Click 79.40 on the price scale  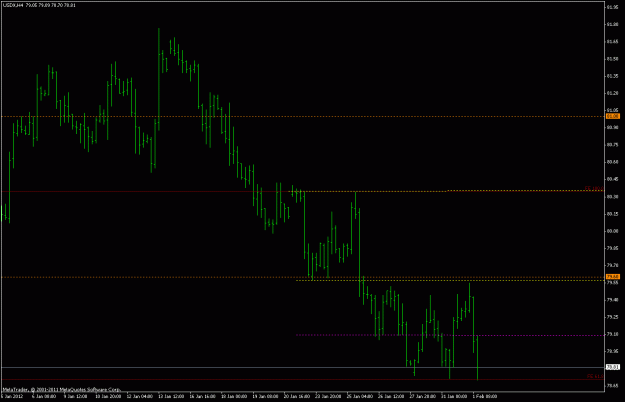point(613,300)
